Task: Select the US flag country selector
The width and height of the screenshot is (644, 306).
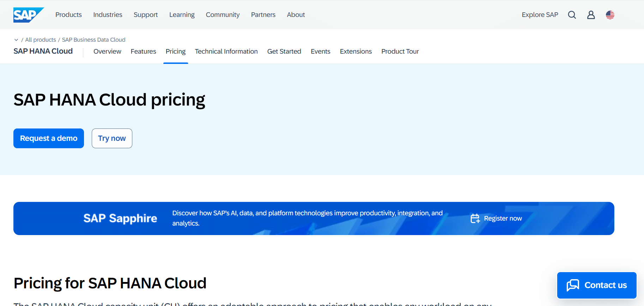Action: [x=610, y=15]
